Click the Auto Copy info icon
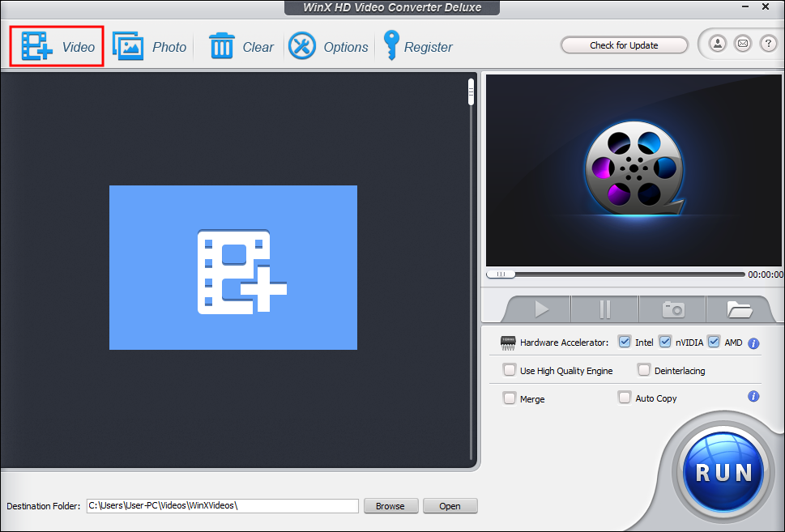This screenshot has width=785, height=532. (x=753, y=397)
